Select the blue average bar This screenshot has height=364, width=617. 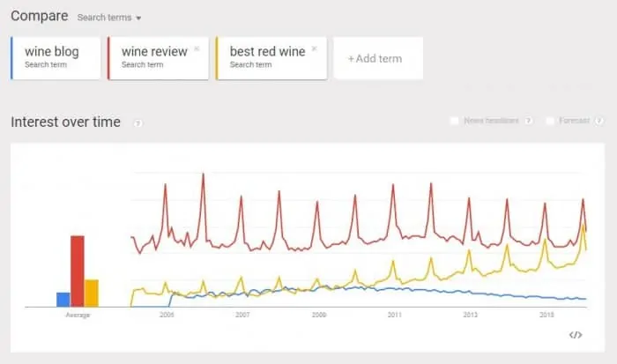coord(63,300)
